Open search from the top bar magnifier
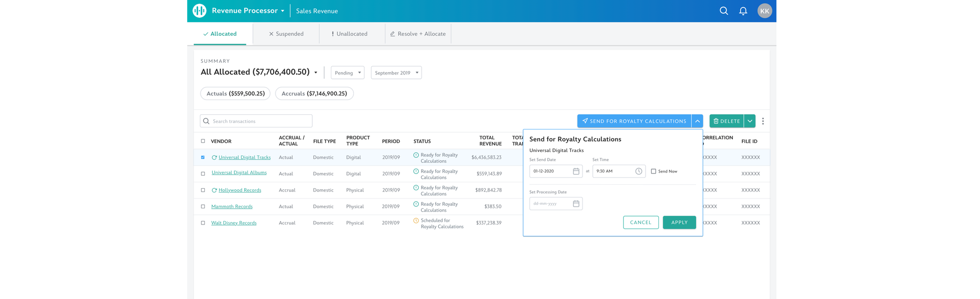The height and width of the screenshot is (299, 980). (x=724, y=11)
